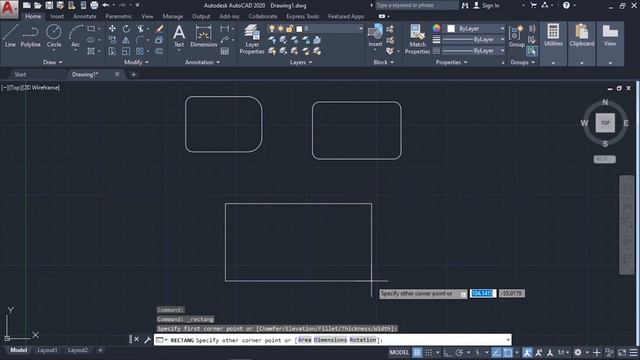Toggle annotation objects visibility in status bar
640x360 pixels.
(527, 352)
